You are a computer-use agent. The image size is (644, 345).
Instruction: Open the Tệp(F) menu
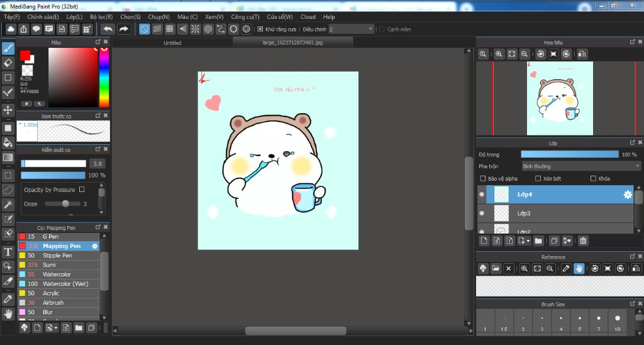pyautogui.click(x=12, y=17)
